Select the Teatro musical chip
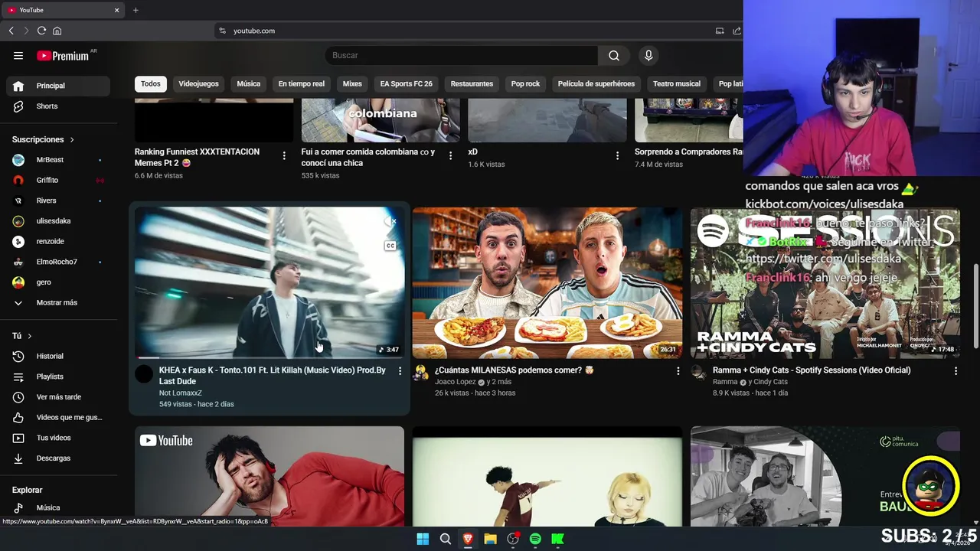 (677, 83)
